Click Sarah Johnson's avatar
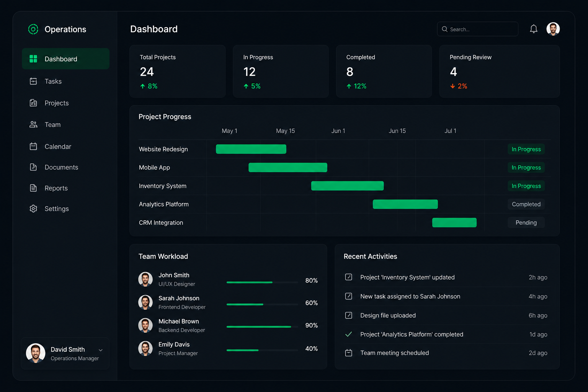 [145, 302]
